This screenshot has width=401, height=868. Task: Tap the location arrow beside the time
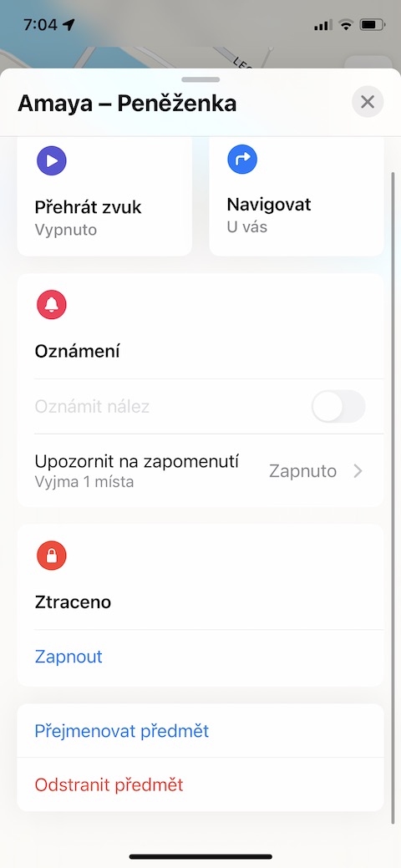point(69,24)
